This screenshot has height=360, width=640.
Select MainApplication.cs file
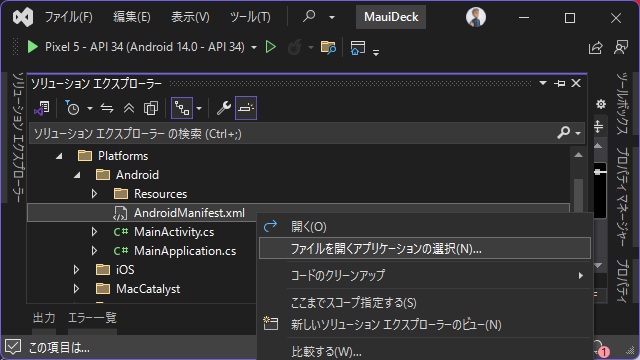pos(185,251)
